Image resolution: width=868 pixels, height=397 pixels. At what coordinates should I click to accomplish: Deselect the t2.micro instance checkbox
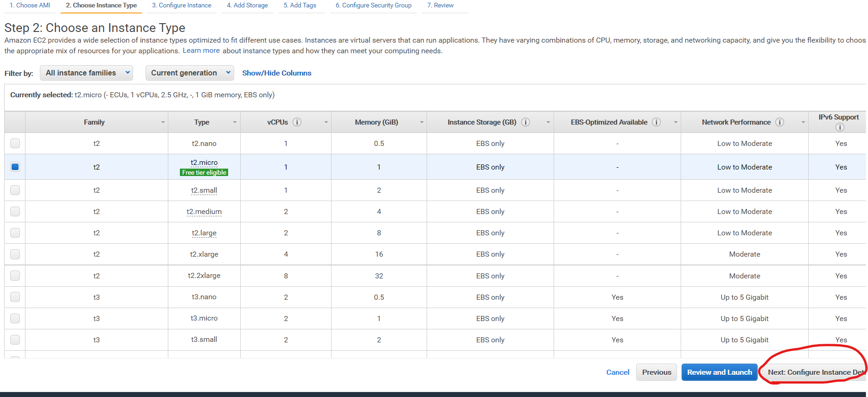click(15, 167)
